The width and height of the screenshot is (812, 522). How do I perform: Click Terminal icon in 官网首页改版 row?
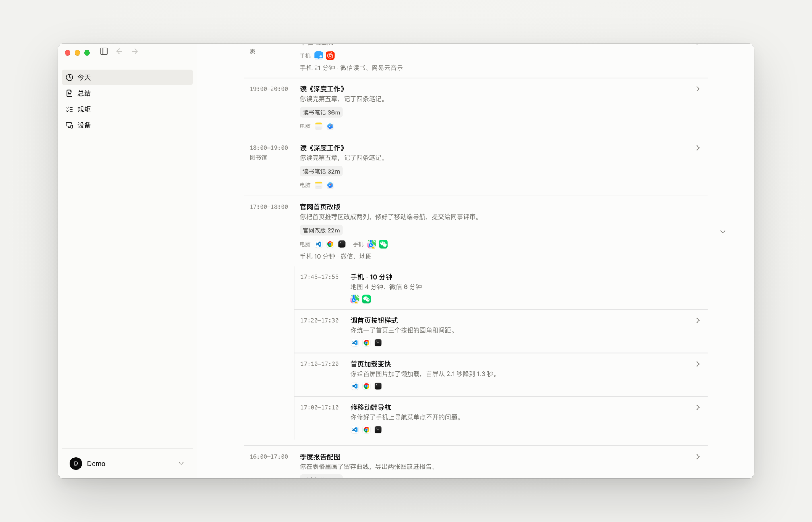point(342,244)
